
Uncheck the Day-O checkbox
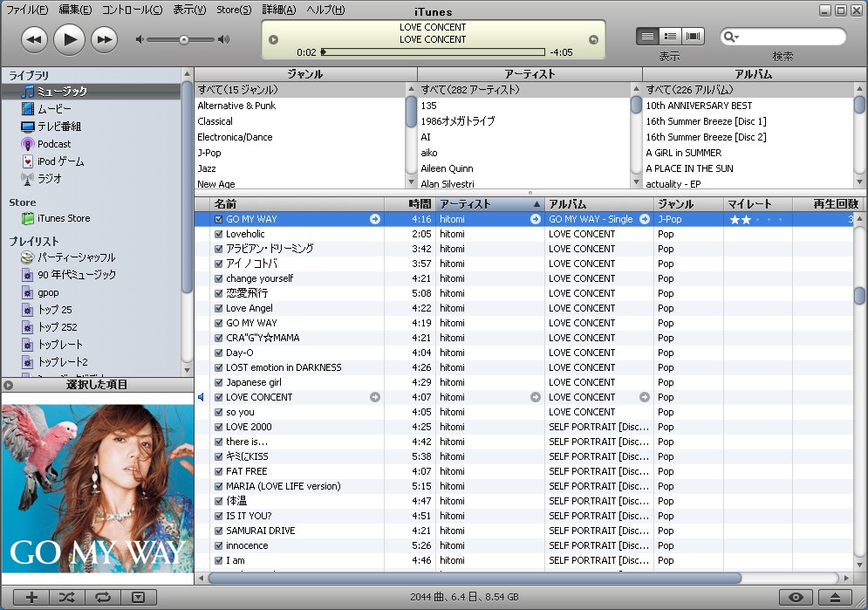pos(219,353)
